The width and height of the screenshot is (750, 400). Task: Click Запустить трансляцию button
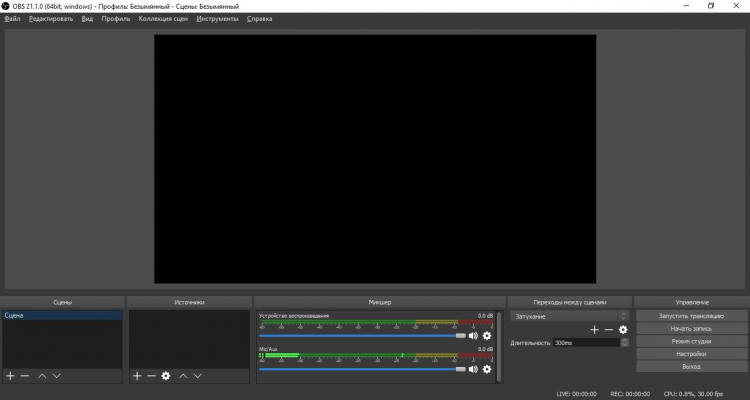click(x=691, y=316)
